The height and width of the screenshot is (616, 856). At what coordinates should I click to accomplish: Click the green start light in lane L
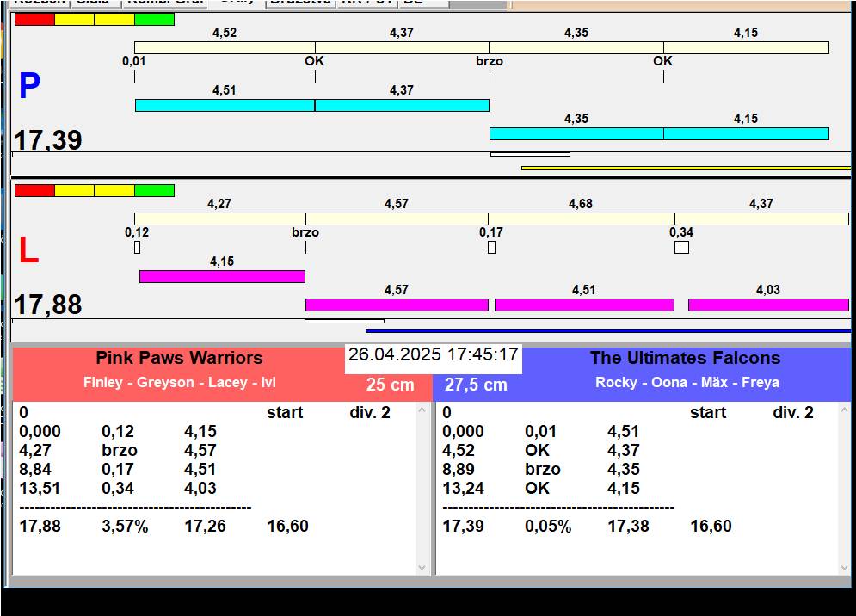[x=155, y=190]
